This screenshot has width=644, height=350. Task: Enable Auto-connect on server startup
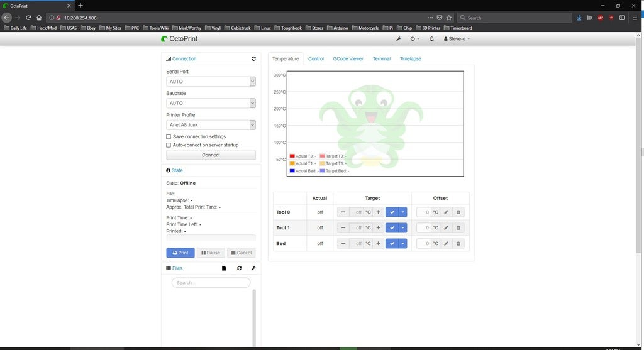pyautogui.click(x=169, y=145)
